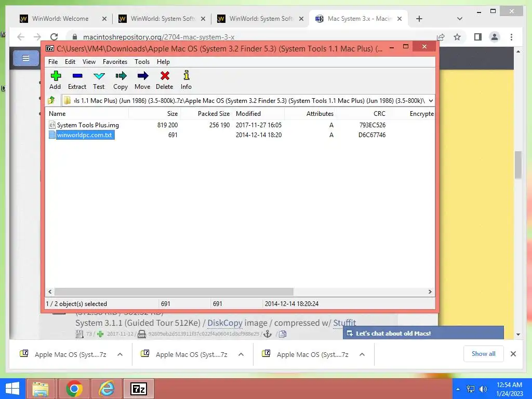Image resolution: width=532 pixels, height=399 pixels.
Task: Click Show all downloads button
Action: click(484, 354)
